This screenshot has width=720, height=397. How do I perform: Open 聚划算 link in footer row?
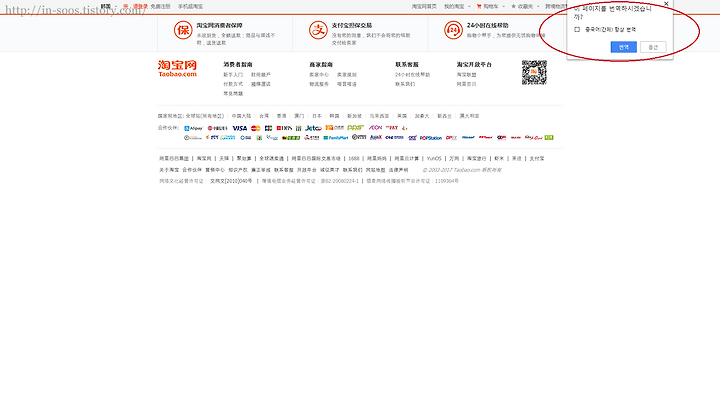point(244,158)
